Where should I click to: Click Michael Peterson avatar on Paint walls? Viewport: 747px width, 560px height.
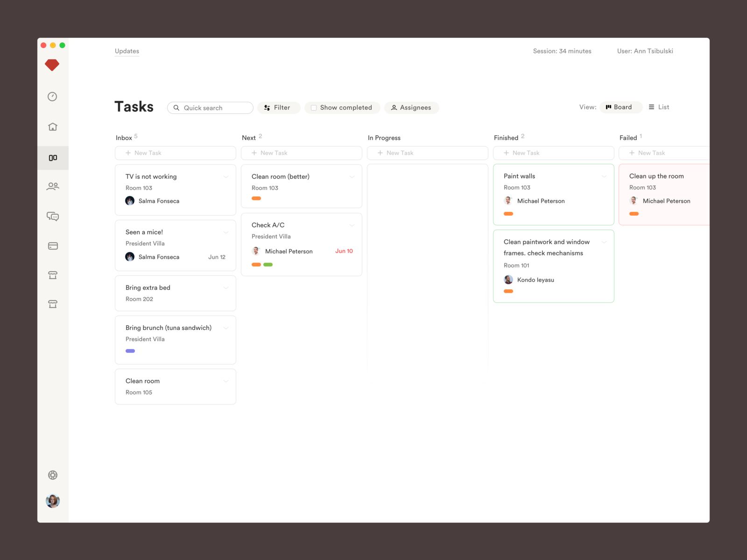[508, 201]
